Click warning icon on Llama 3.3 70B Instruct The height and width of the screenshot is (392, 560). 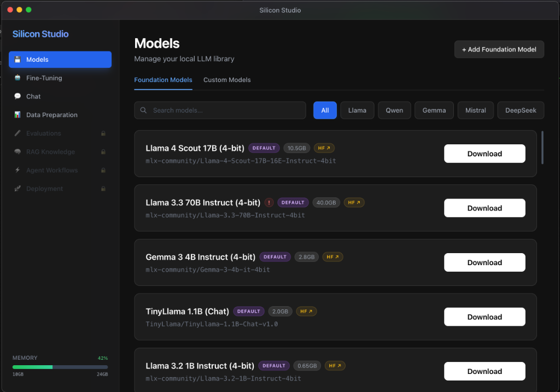coord(269,202)
